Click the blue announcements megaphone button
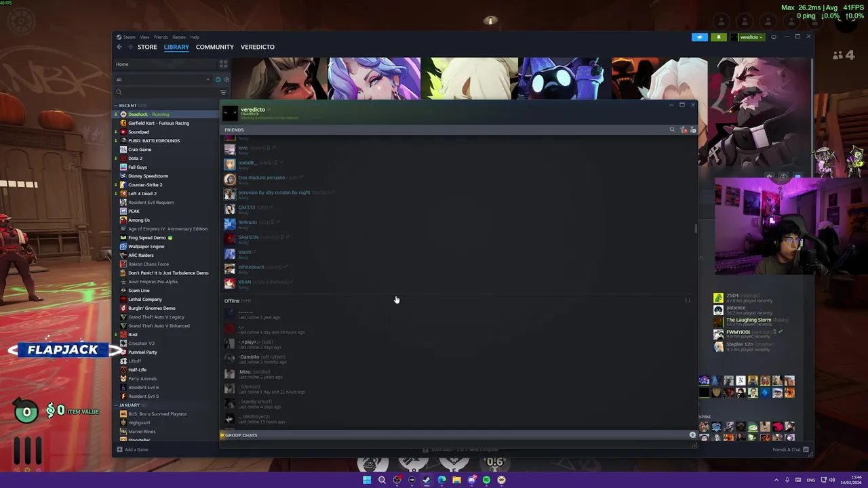Image resolution: width=868 pixels, height=488 pixels. (x=700, y=37)
